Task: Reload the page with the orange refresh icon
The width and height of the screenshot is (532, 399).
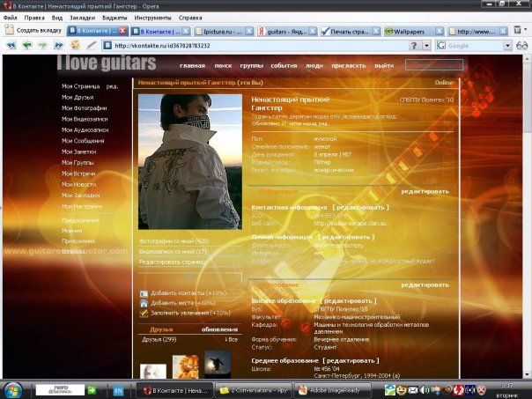Action: 75,44
